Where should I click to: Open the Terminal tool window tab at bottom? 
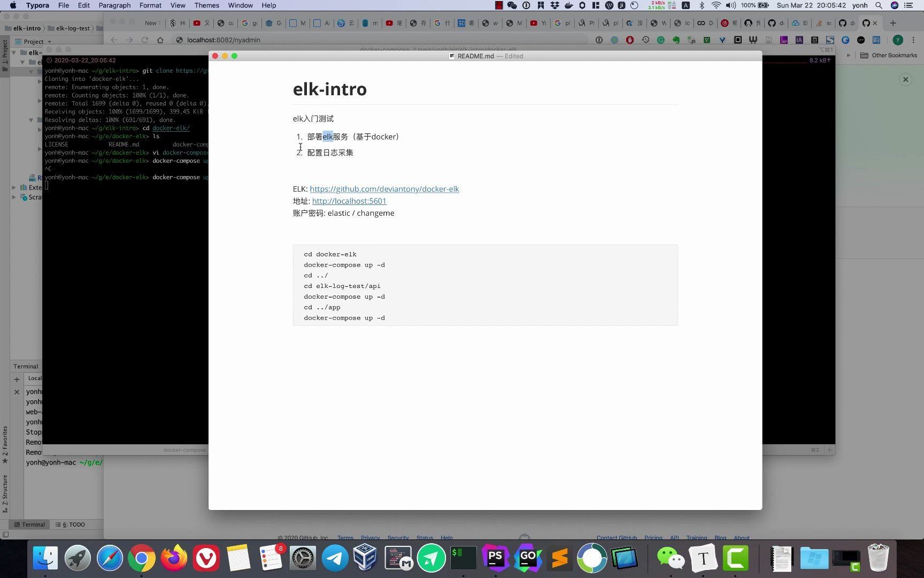point(29,524)
